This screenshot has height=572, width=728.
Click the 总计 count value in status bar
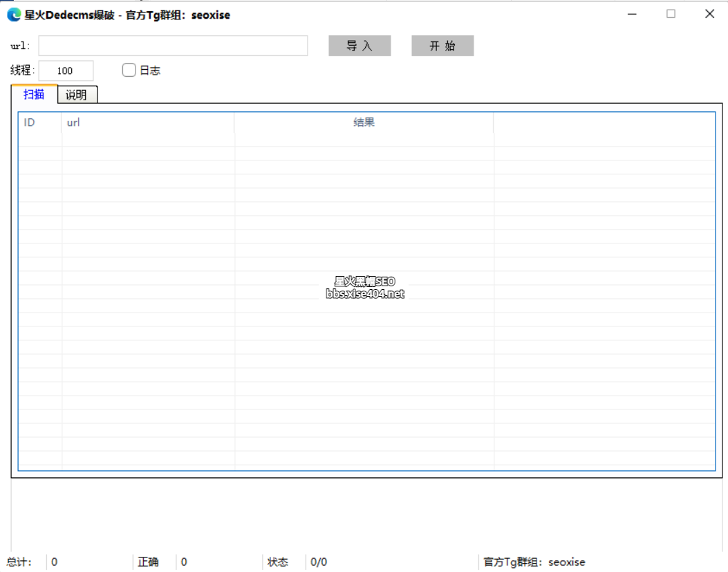(x=55, y=562)
